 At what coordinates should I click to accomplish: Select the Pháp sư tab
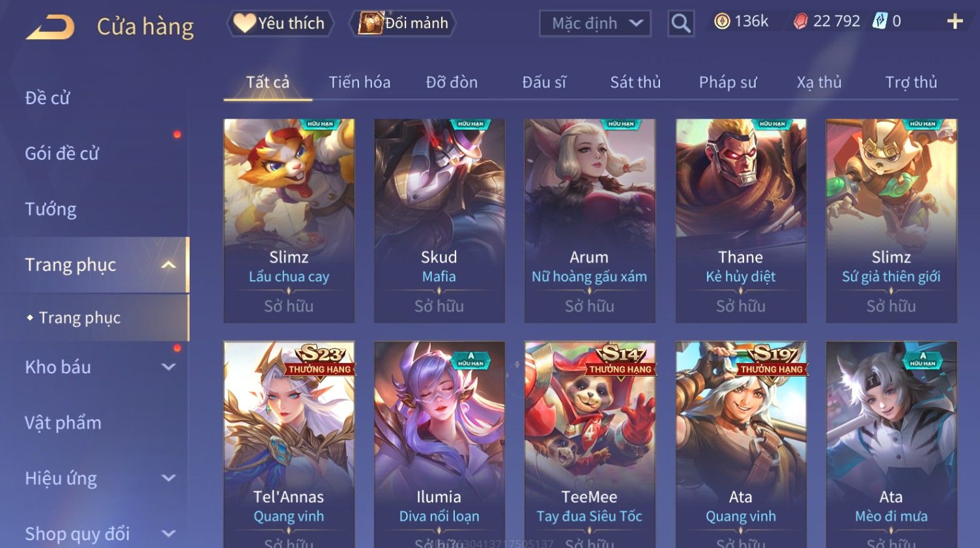click(728, 82)
